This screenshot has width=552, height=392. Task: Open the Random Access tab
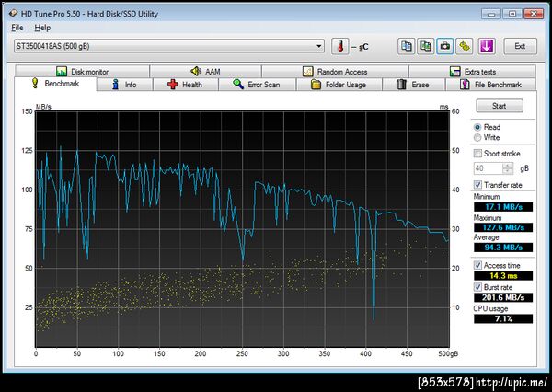[x=335, y=72]
